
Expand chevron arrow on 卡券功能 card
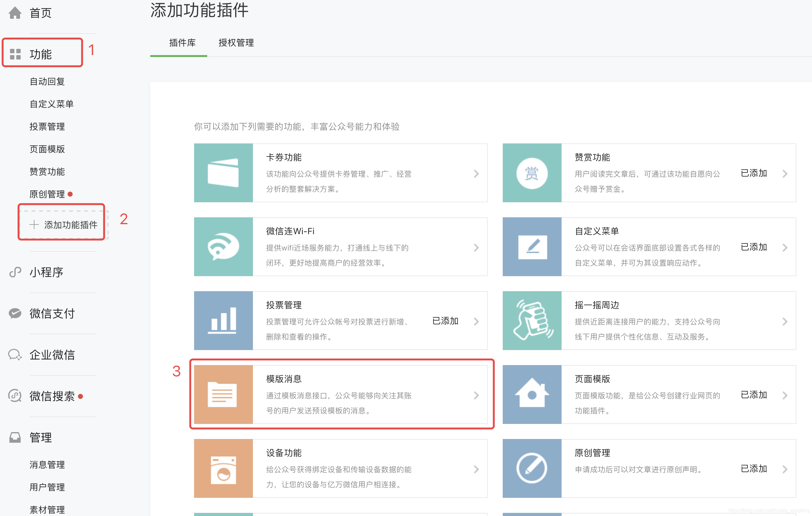476,174
